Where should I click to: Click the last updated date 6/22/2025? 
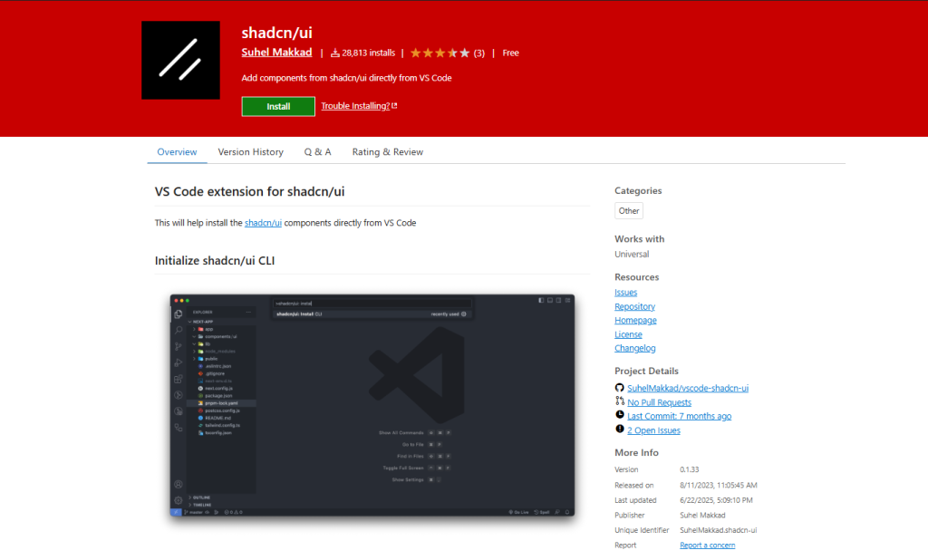click(x=716, y=500)
